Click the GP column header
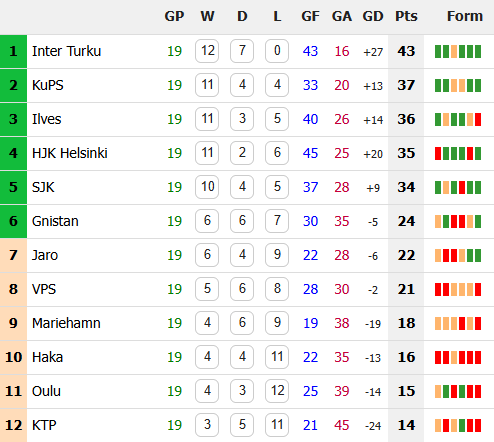 (x=174, y=16)
